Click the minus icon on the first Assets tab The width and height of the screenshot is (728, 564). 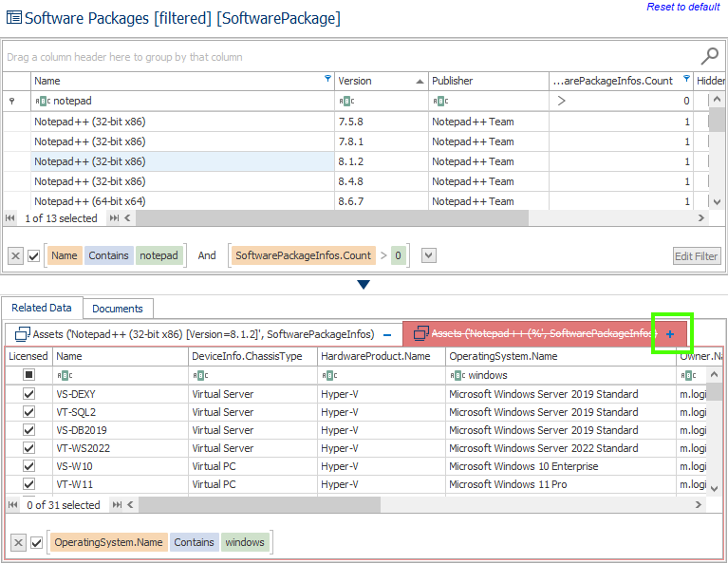(387, 334)
